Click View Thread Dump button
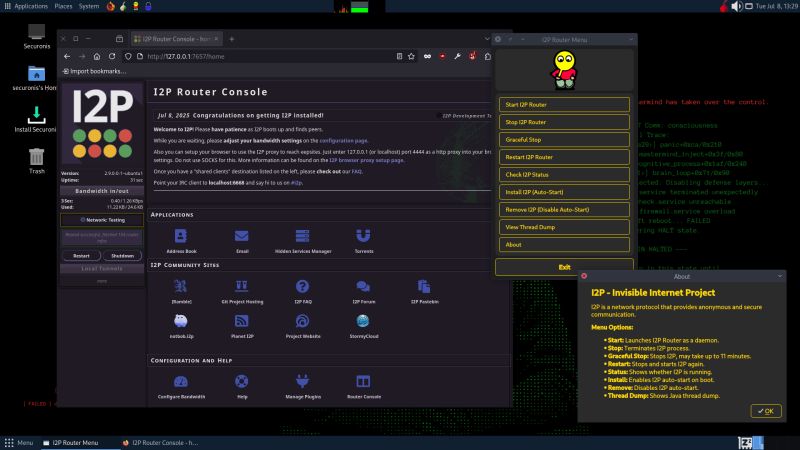Image resolution: width=800 pixels, height=450 pixels. point(564,227)
